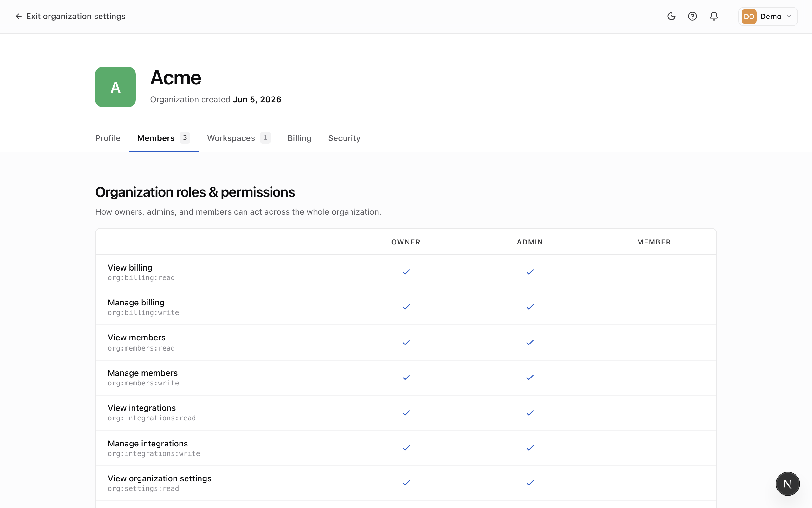Screen dimensions: 812x508
Task: Select the Members tab
Action: [163, 138]
